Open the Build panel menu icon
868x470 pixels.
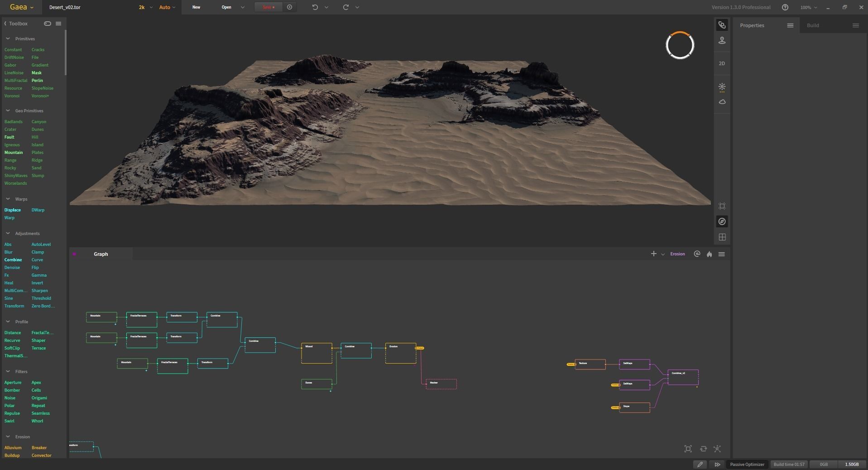click(x=855, y=25)
